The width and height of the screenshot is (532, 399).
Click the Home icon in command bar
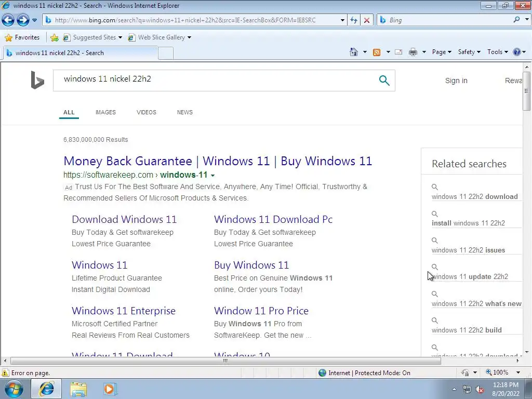353,52
